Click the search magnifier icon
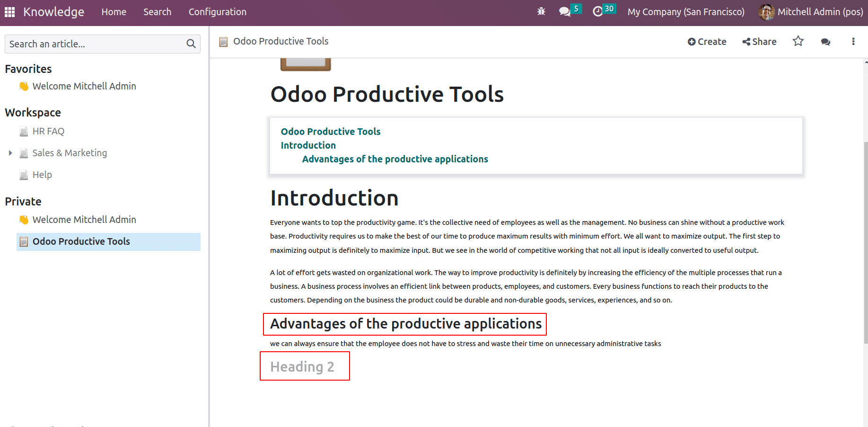This screenshot has width=868, height=427. tap(191, 44)
